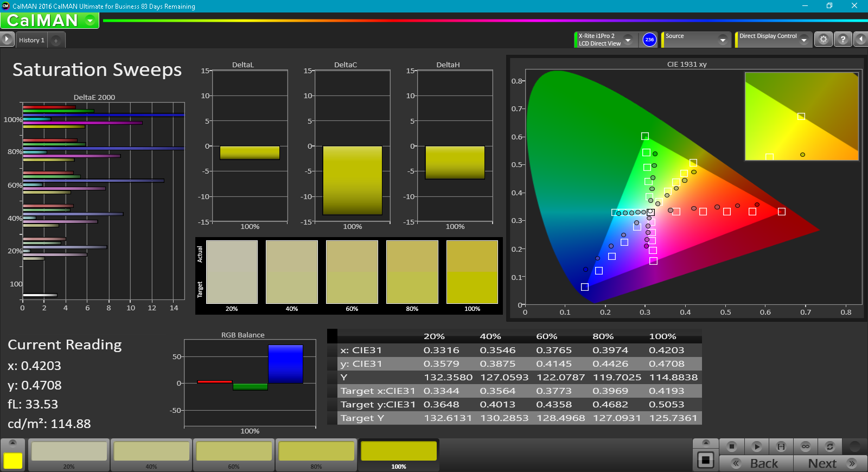868x472 pixels.
Task: Add a new history tab with plus
Action: click(56, 41)
